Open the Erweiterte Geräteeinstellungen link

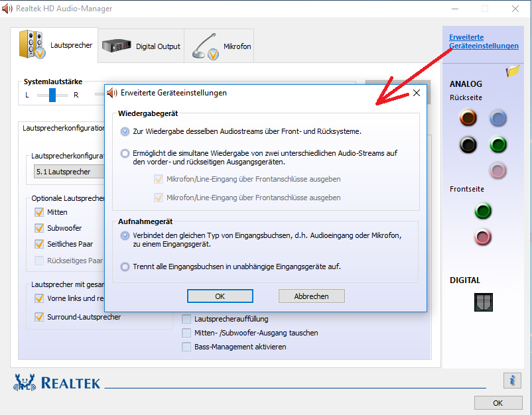coord(484,41)
